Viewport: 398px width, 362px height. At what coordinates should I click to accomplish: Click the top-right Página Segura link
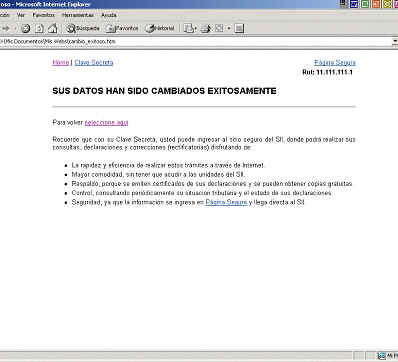(x=335, y=63)
